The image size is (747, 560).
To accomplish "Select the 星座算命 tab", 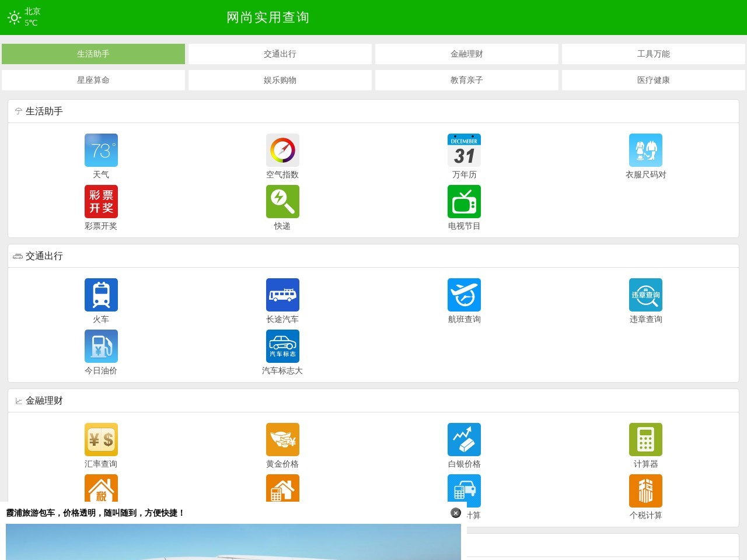I will tap(93, 80).
